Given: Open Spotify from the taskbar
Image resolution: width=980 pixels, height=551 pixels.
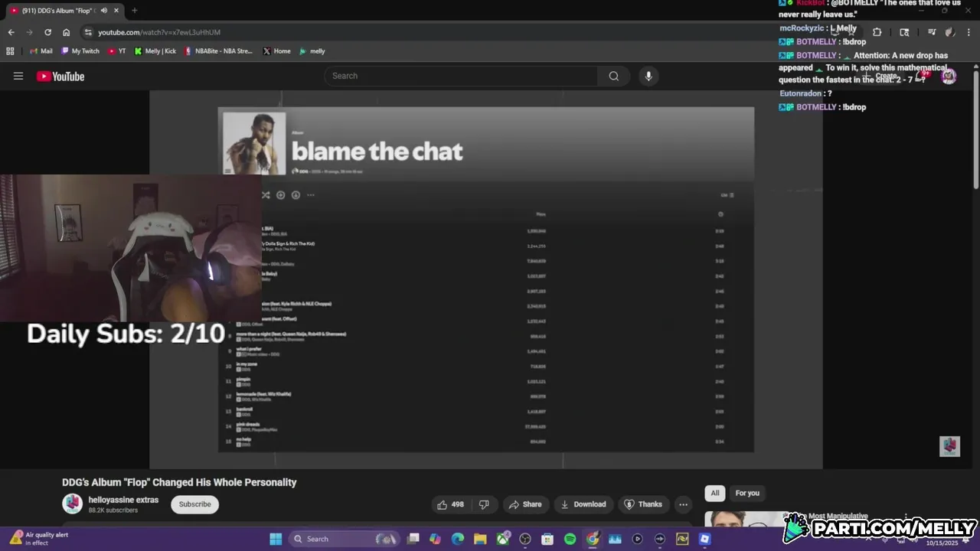Looking at the screenshot, I should click(570, 539).
